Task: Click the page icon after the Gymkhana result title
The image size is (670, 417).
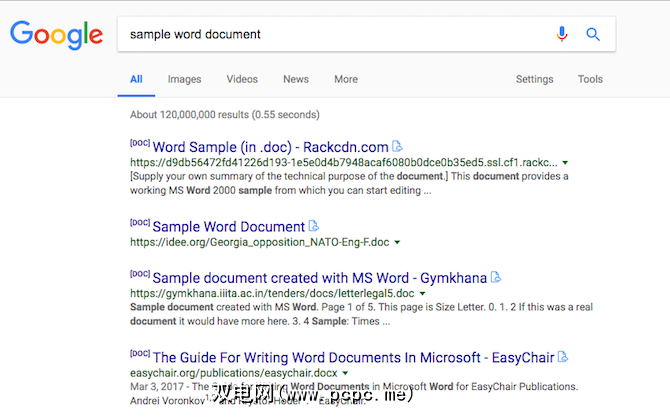Action: point(496,276)
